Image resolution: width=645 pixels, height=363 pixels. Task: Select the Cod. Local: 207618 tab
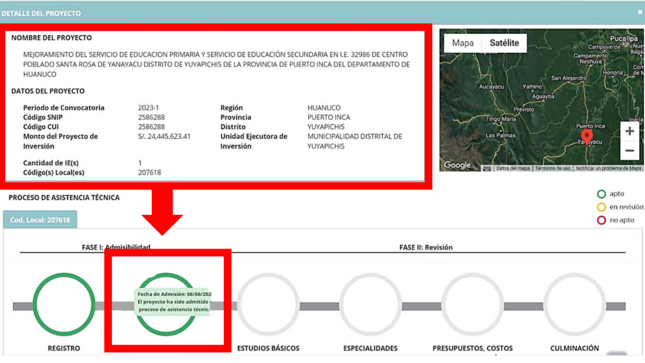(x=40, y=220)
